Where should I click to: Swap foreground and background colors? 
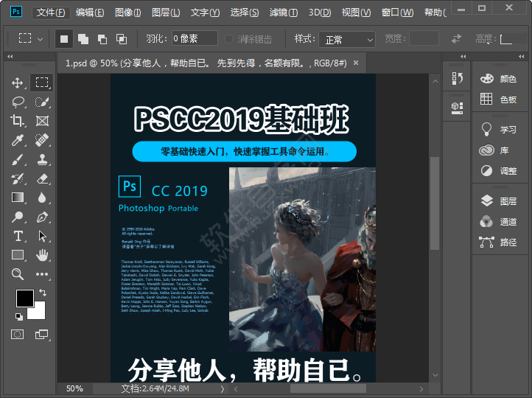(43, 292)
